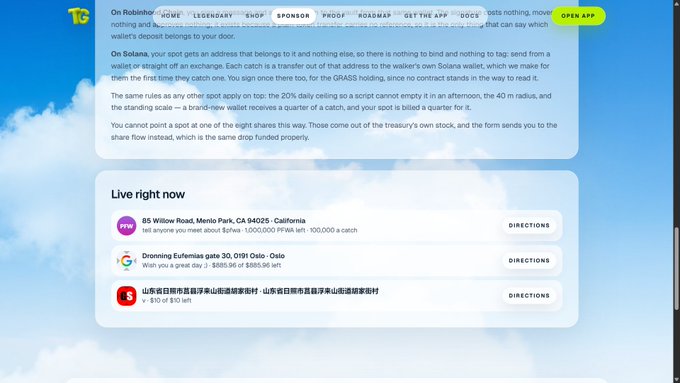Image resolution: width=680 pixels, height=383 pixels.
Task: Click the paragraph starting 'The same rules'
Action: coord(331,101)
